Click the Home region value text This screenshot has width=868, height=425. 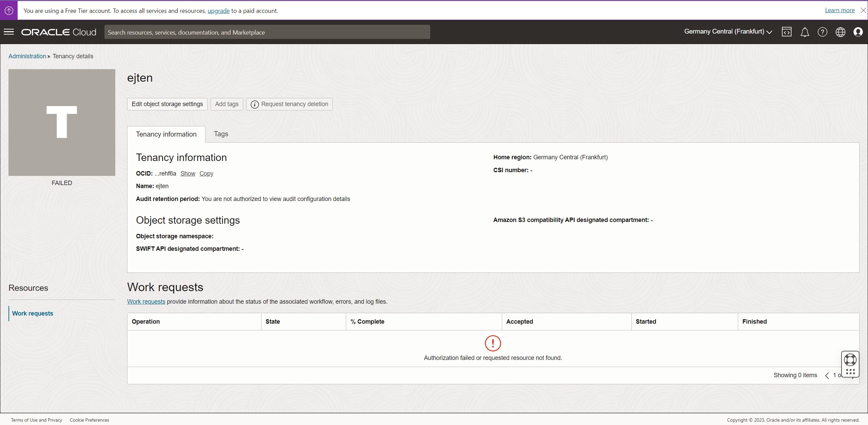pos(570,157)
